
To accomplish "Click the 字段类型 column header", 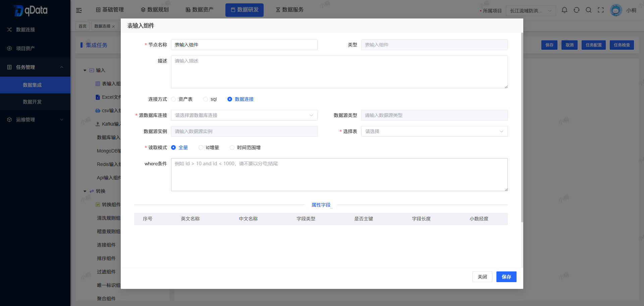I will pos(306,219).
